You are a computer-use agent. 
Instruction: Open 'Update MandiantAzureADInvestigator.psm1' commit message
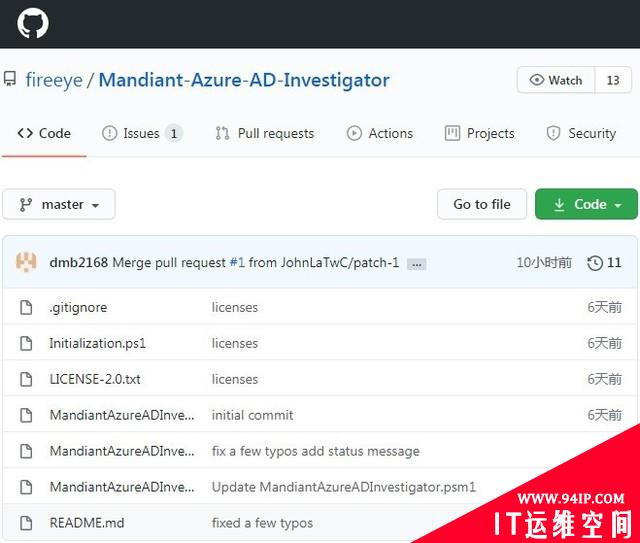point(344,487)
